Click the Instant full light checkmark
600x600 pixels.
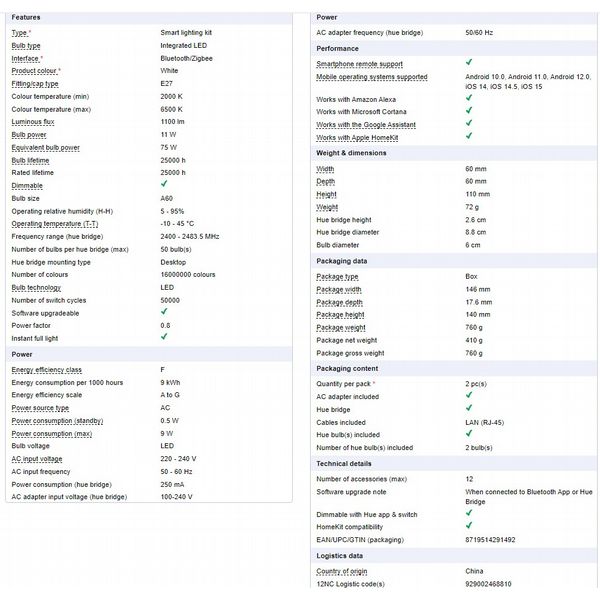(x=164, y=337)
